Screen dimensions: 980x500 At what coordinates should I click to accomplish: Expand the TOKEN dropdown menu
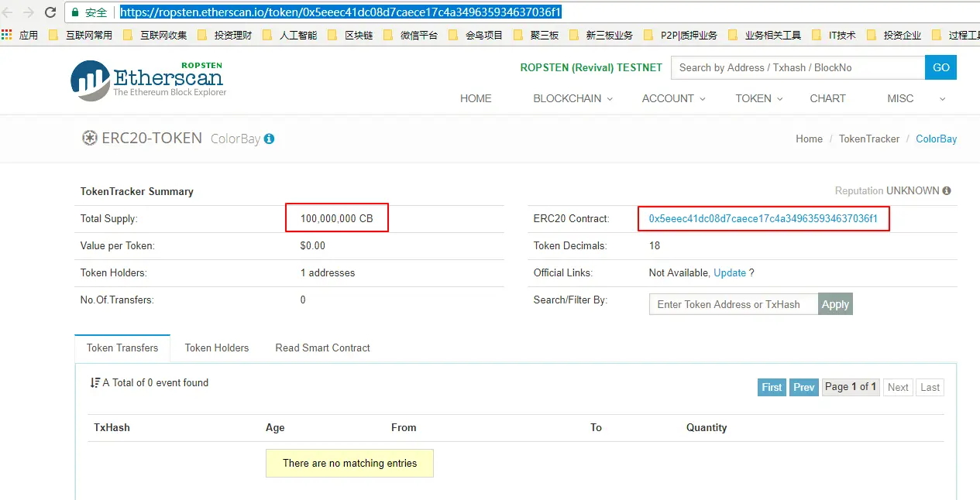coord(759,98)
